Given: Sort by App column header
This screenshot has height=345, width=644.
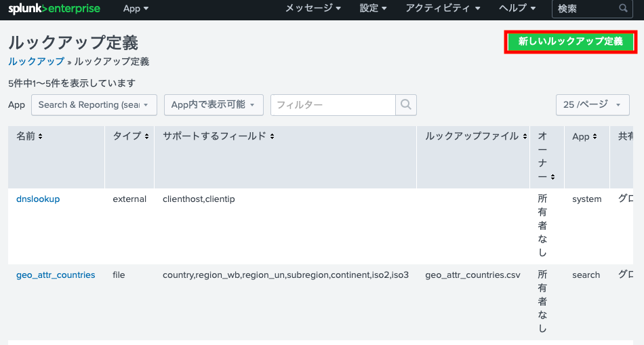Looking at the screenshot, I should (x=584, y=136).
